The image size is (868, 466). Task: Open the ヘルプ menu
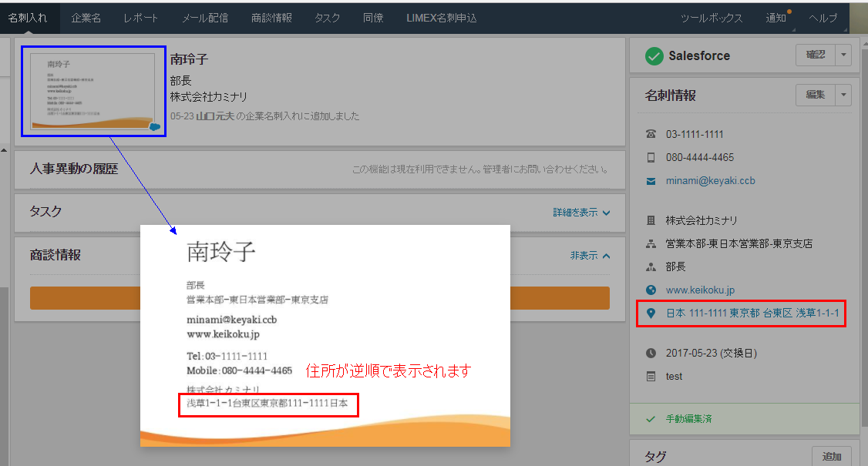tap(823, 18)
